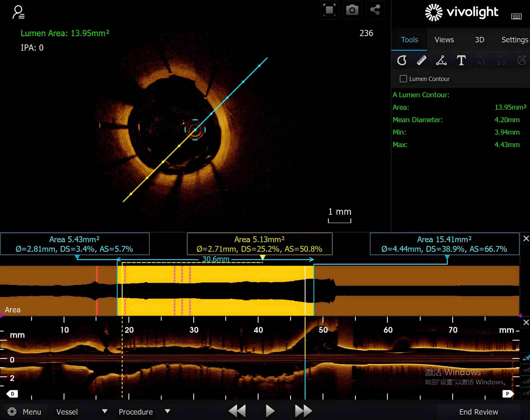
Task: Click the camera snapshot icon
Action: click(352, 10)
